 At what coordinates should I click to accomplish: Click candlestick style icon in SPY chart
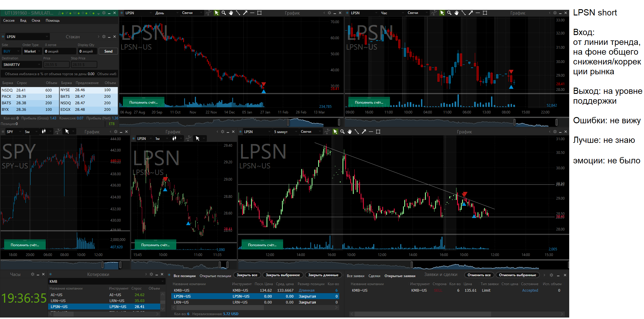pos(44,131)
